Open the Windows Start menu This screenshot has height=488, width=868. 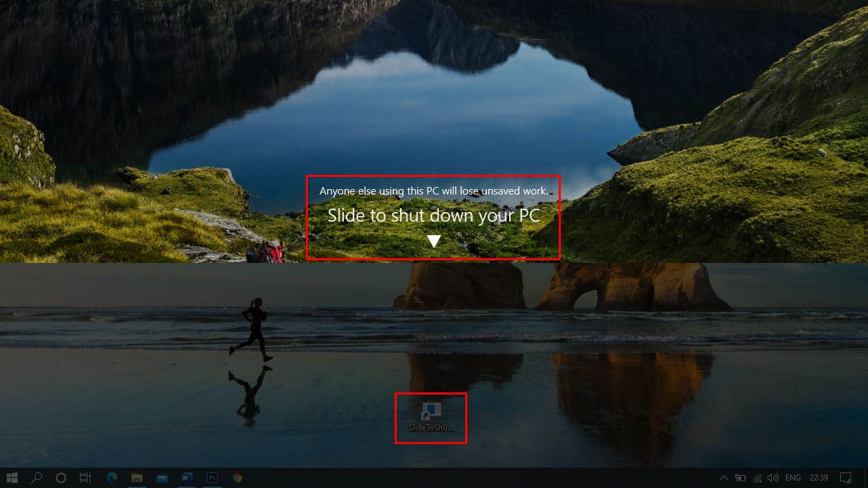coord(12,478)
